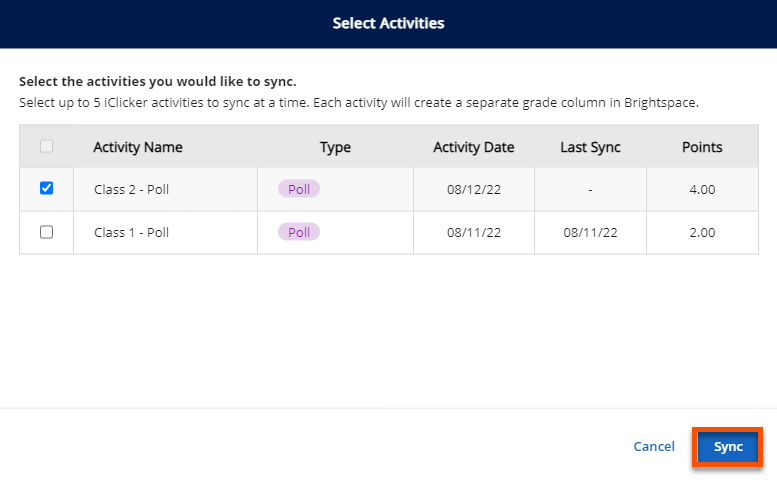Click the Type column header
The width and height of the screenshot is (777, 483).
pyautogui.click(x=335, y=147)
